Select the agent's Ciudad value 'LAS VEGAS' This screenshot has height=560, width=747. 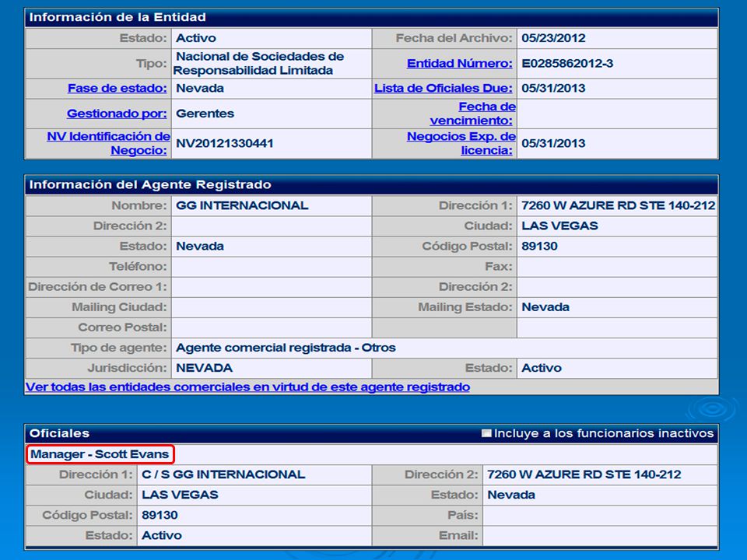coord(559,226)
